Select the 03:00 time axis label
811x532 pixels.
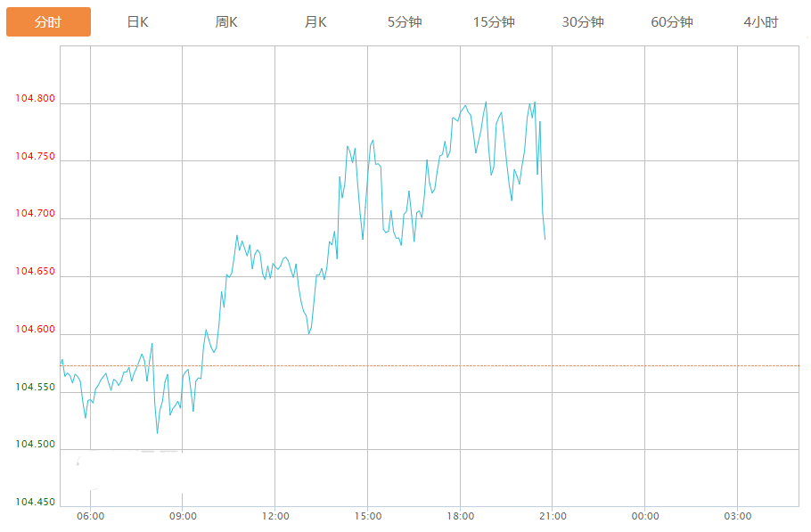[737, 516]
